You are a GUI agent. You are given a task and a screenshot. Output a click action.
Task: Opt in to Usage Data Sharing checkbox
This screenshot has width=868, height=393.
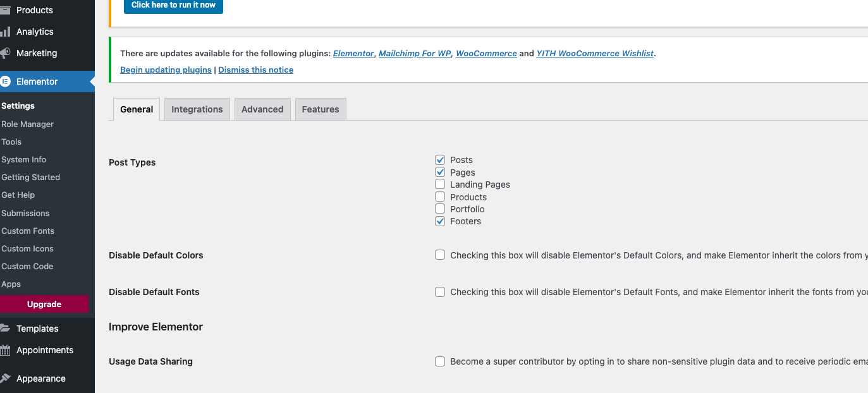click(x=440, y=361)
